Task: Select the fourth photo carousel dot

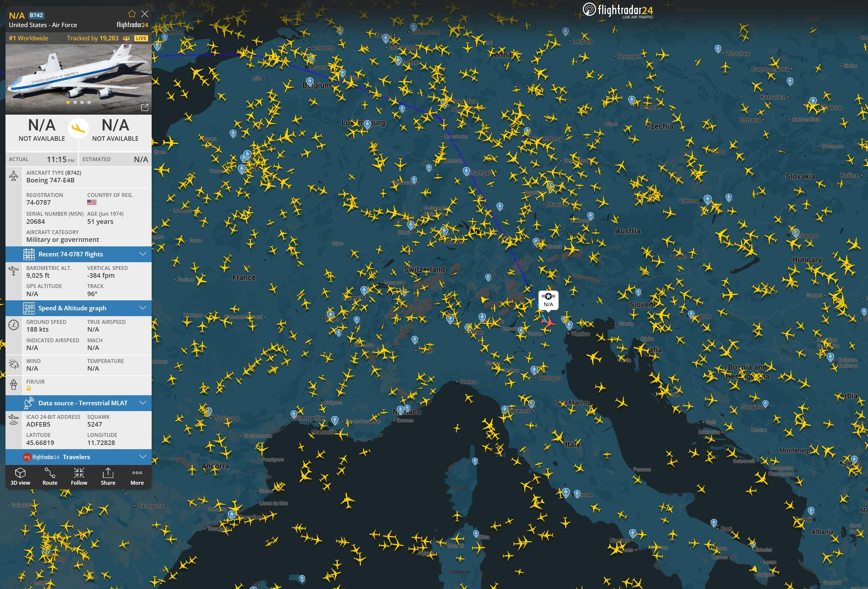Action: tap(89, 102)
